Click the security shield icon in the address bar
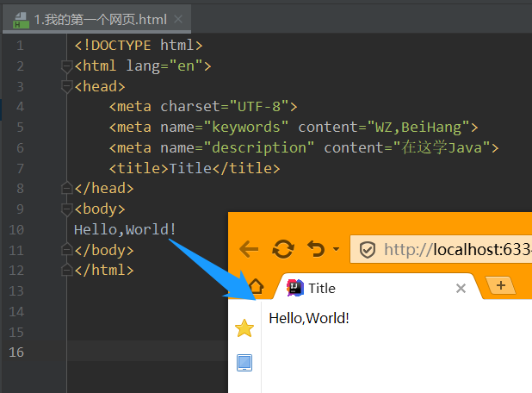The height and width of the screenshot is (393, 532). pyautogui.click(x=367, y=250)
